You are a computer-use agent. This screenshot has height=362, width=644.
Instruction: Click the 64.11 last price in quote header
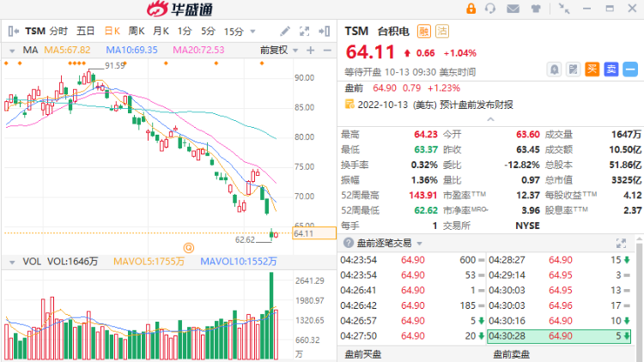tap(370, 52)
